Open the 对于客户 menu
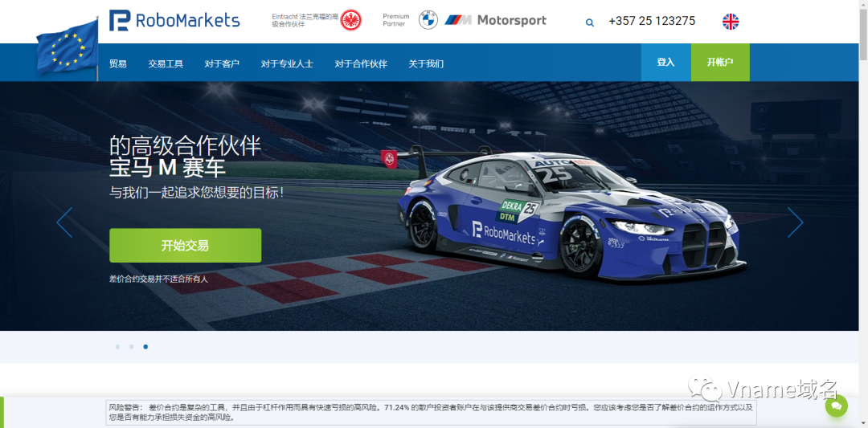 tap(222, 63)
